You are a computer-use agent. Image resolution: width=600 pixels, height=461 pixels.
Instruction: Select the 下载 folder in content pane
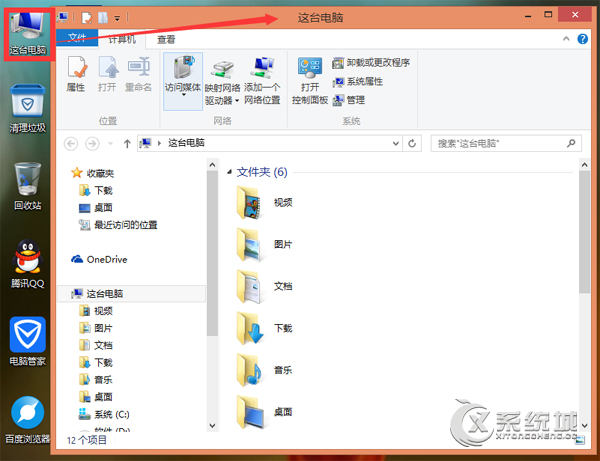[264, 328]
